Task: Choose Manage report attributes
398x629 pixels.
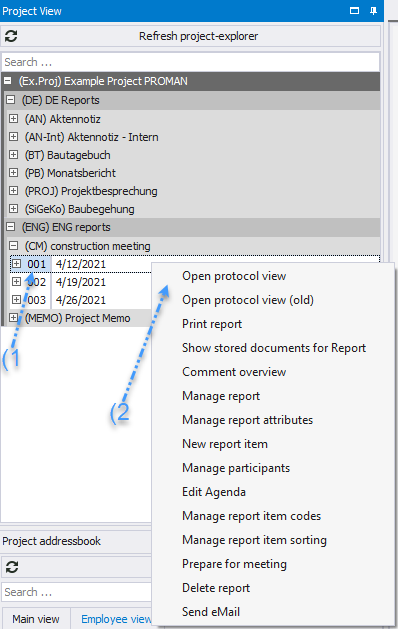Action: pyautogui.click(x=248, y=420)
